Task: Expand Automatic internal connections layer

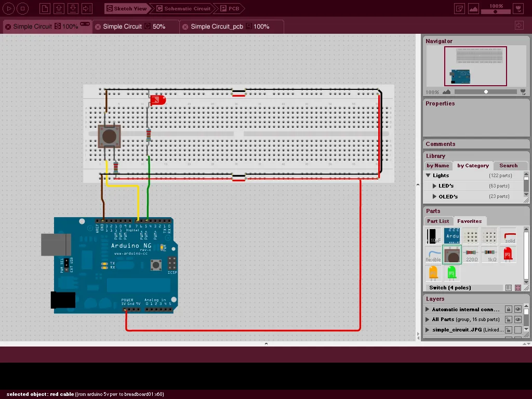Action: pyautogui.click(x=428, y=310)
